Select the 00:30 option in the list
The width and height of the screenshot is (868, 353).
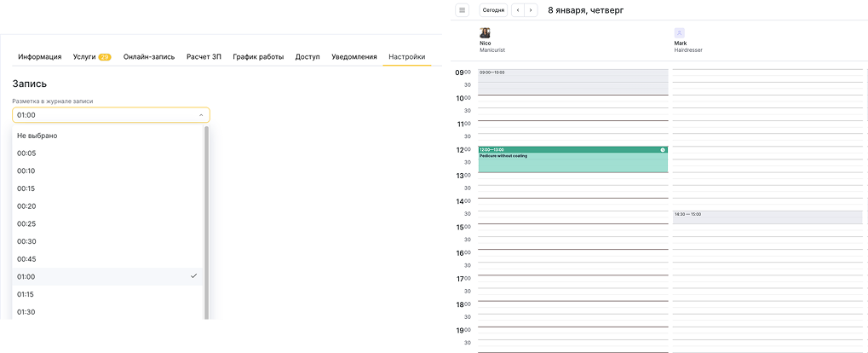[x=26, y=241]
